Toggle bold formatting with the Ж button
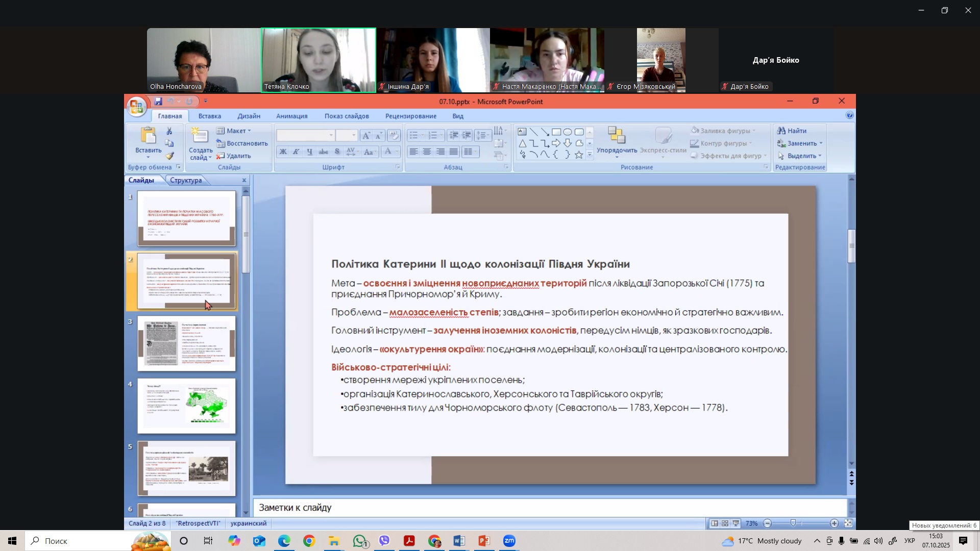 pyautogui.click(x=283, y=152)
